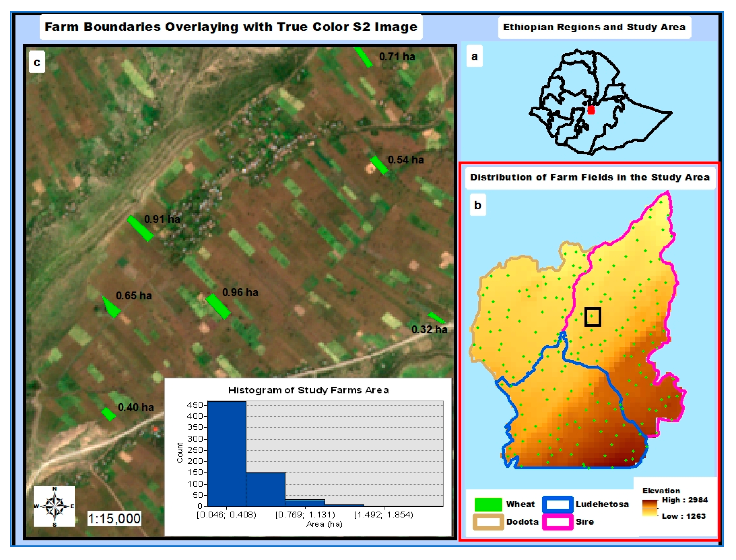Click the panel label letter c

click(37, 62)
